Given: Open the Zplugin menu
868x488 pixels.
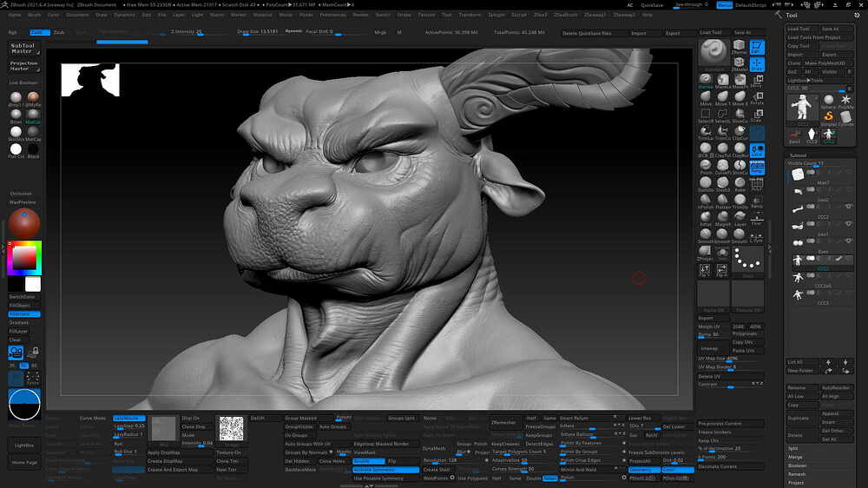Looking at the screenshot, I should pyautogui.click(x=496, y=15).
